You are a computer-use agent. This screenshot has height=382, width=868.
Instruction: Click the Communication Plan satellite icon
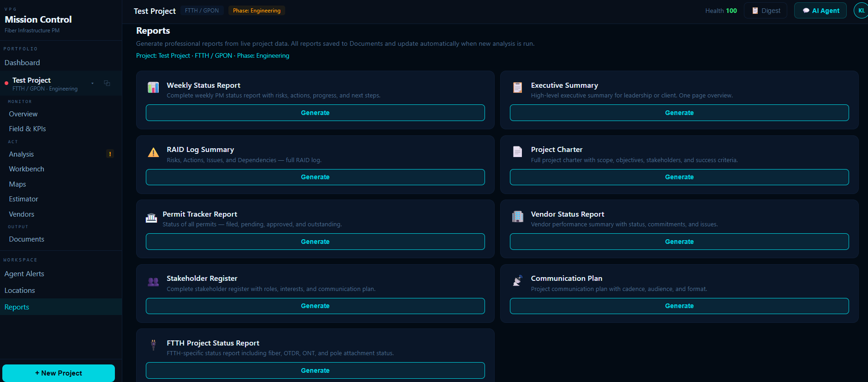pyautogui.click(x=518, y=281)
